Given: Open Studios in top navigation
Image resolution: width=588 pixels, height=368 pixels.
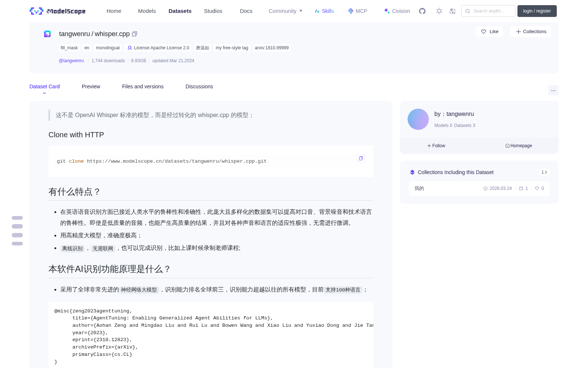Looking at the screenshot, I should pyautogui.click(x=213, y=11).
